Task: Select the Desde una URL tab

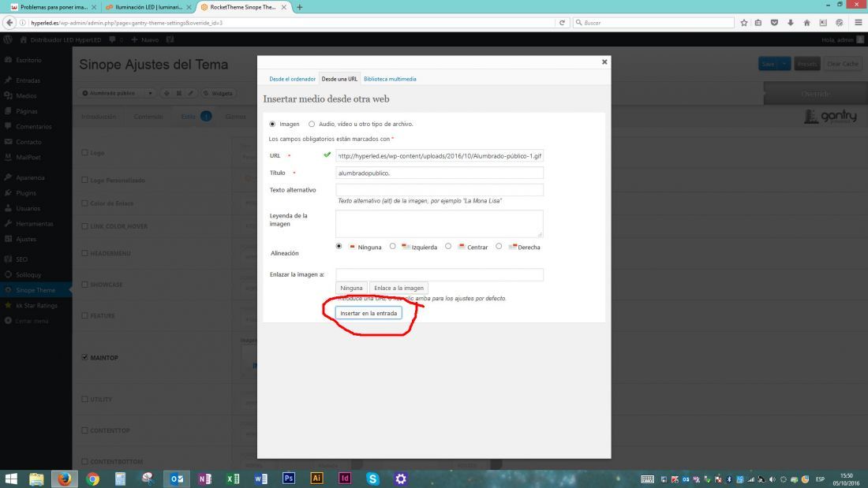Action: 339,79
